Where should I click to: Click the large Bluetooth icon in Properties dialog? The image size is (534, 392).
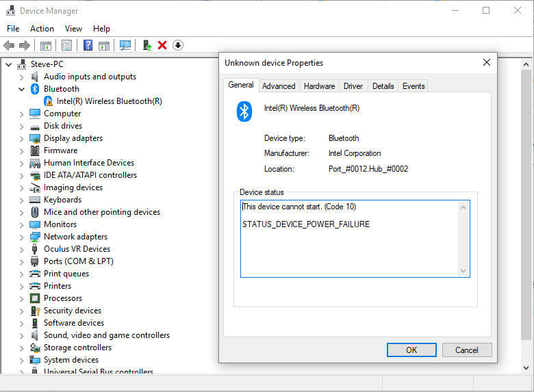point(244,112)
